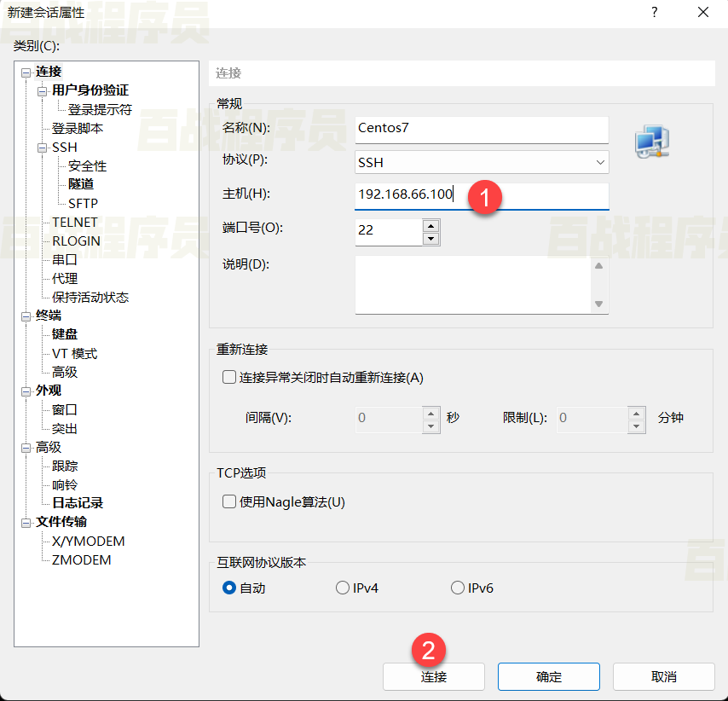The image size is (728, 701).
Task: Close the new session properties dialog
Action: pos(703,12)
